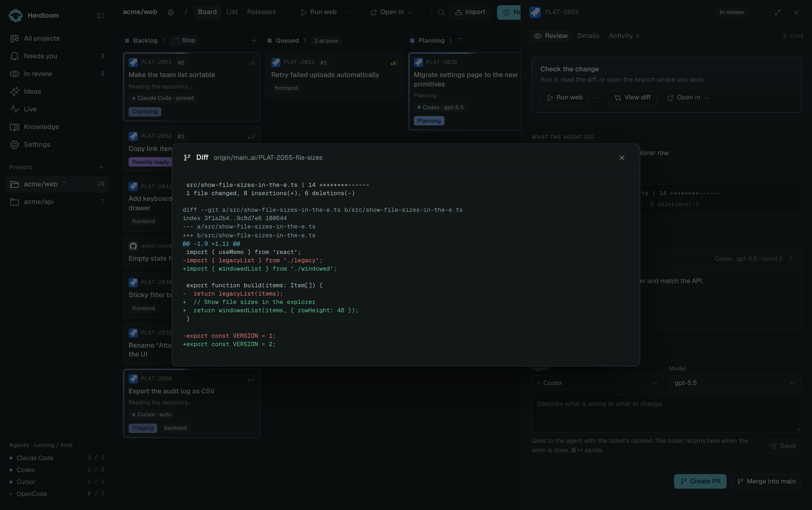Open PLAT-2053 Retry failed uploads card
The image size is (812, 510).
click(x=334, y=75)
